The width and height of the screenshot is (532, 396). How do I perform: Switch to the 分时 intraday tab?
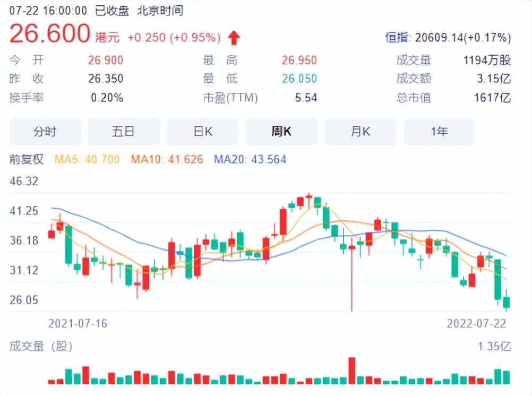[x=45, y=132]
